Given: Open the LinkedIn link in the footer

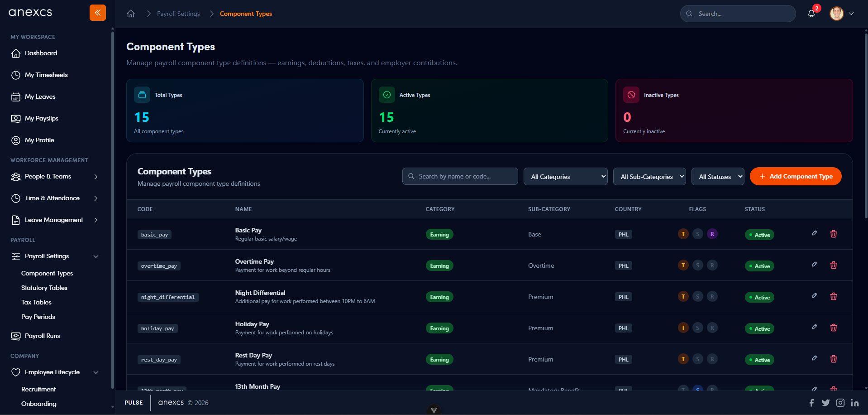Looking at the screenshot, I should click(855, 403).
